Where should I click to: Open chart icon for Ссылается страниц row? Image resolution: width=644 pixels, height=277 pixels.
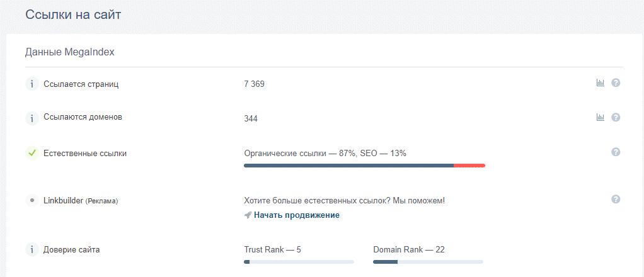click(600, 83)
